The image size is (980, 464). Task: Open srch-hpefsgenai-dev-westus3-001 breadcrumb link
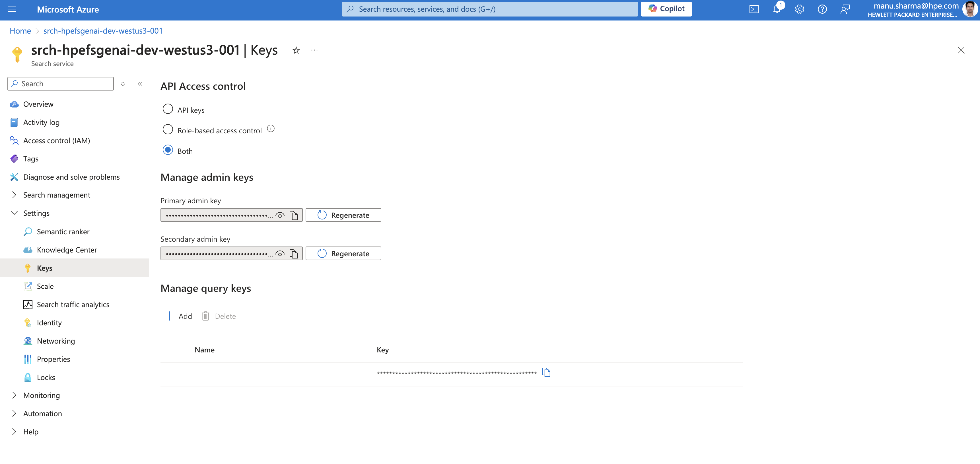pos(103,31)
